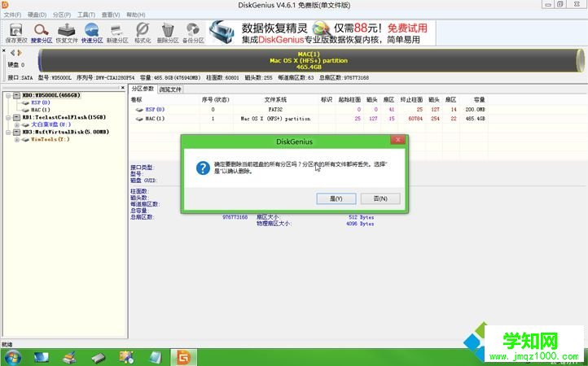Select 大白菜U盘(U:) volume in tree
This screenshot has height=366, width=588.
pos(50,124)
